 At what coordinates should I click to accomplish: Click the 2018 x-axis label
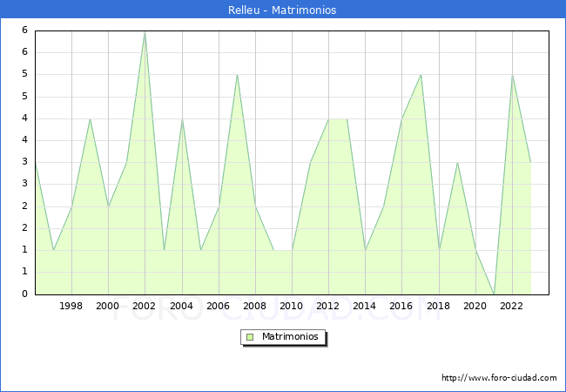[439, 306]
